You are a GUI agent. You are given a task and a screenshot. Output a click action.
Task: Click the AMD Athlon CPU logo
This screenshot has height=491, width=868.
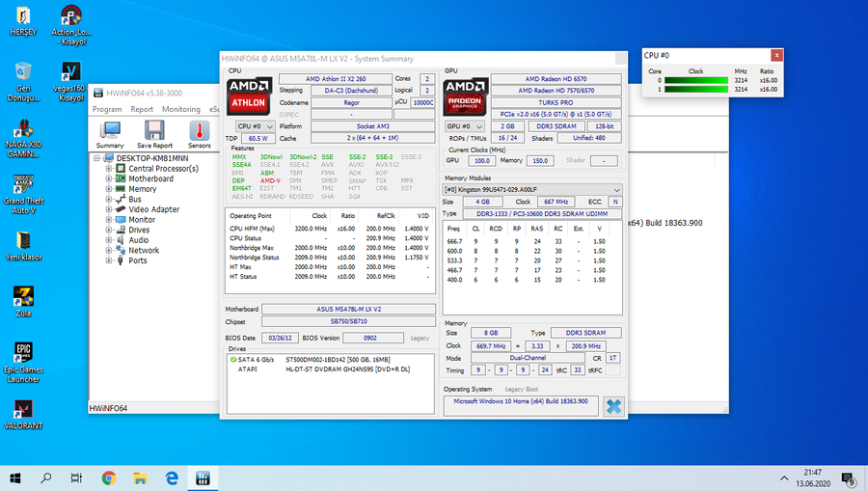(249, 95)
